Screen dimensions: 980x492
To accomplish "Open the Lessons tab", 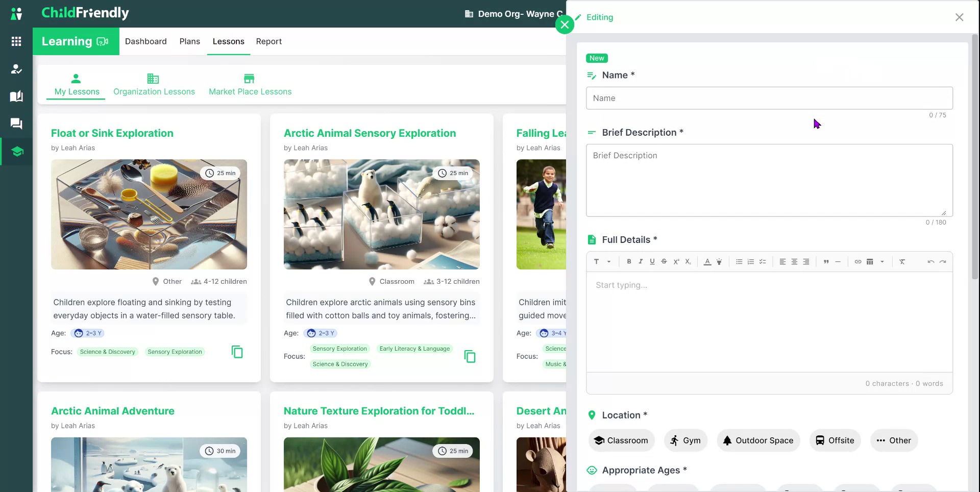I will coord(229,41).
